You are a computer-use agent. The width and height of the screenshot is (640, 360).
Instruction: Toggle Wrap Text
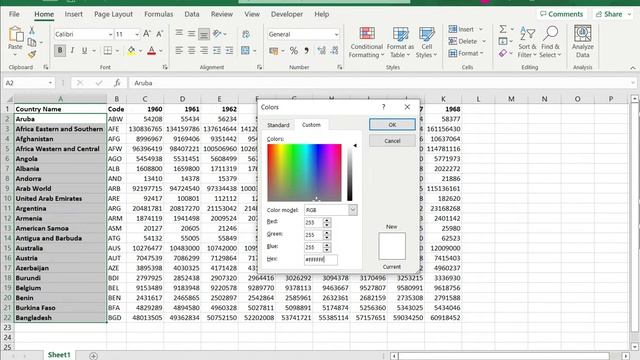246,34
